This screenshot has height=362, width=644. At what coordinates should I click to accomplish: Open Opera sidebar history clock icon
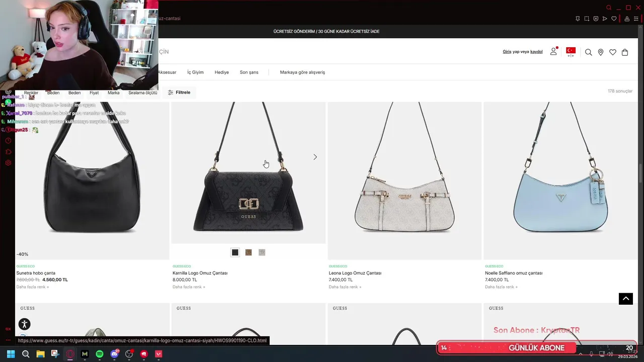click(x=8, y=141)
